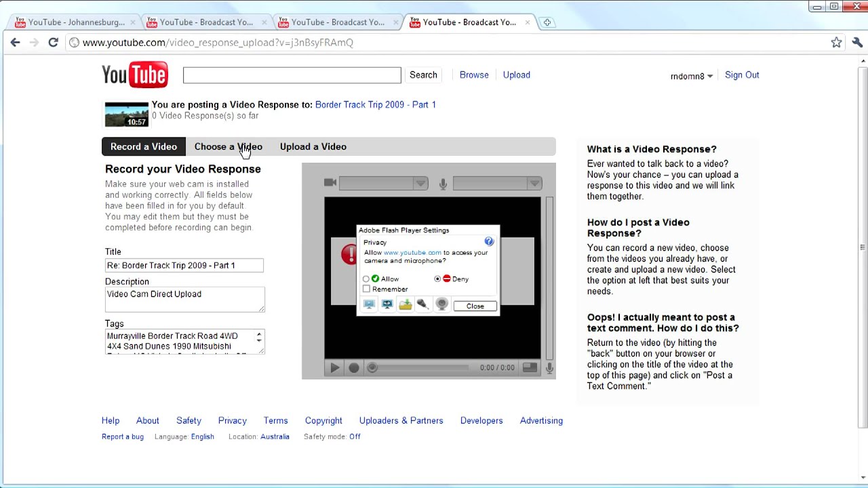Click the record button in the recorder

tap(353, 367)
